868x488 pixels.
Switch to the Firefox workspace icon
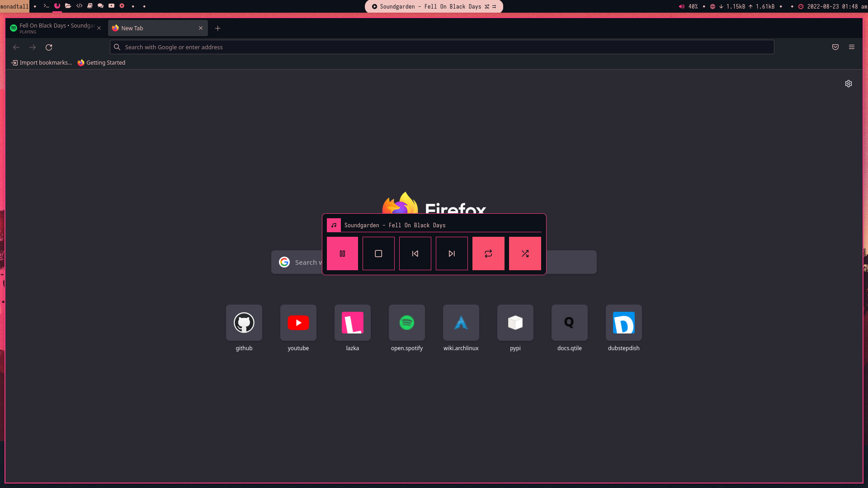coord(57,6)
